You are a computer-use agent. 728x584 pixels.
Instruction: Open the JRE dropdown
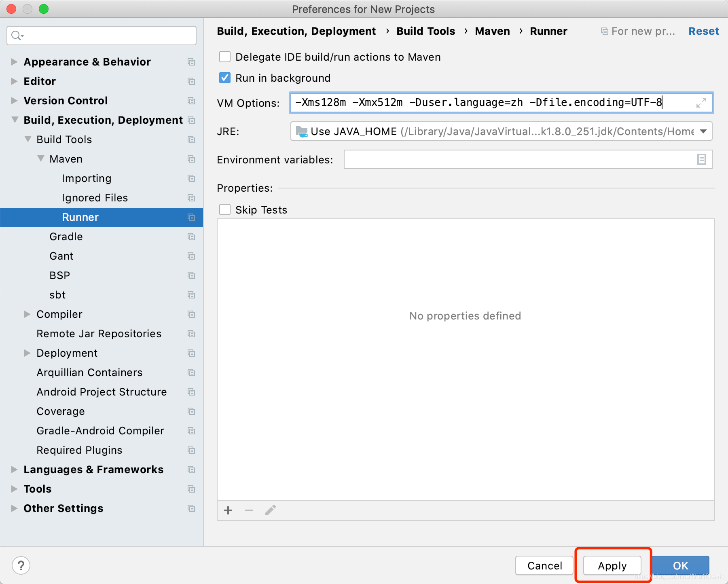pos(501,131)
